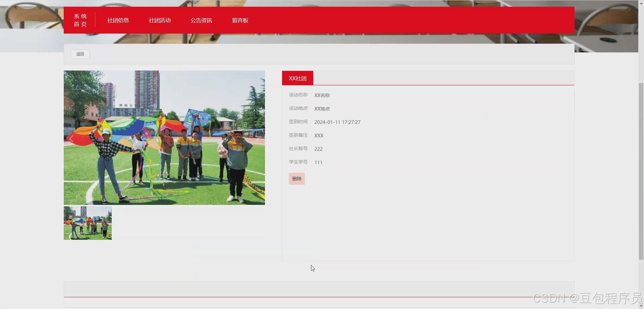Click the sign-in time 2024-01-11 17:27:27
This screenshot has height=309, width=644.
(x=337, y=122)
